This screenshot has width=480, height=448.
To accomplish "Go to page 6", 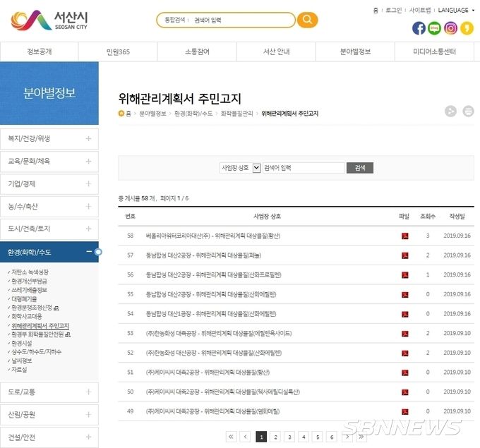I will [332, 437].
